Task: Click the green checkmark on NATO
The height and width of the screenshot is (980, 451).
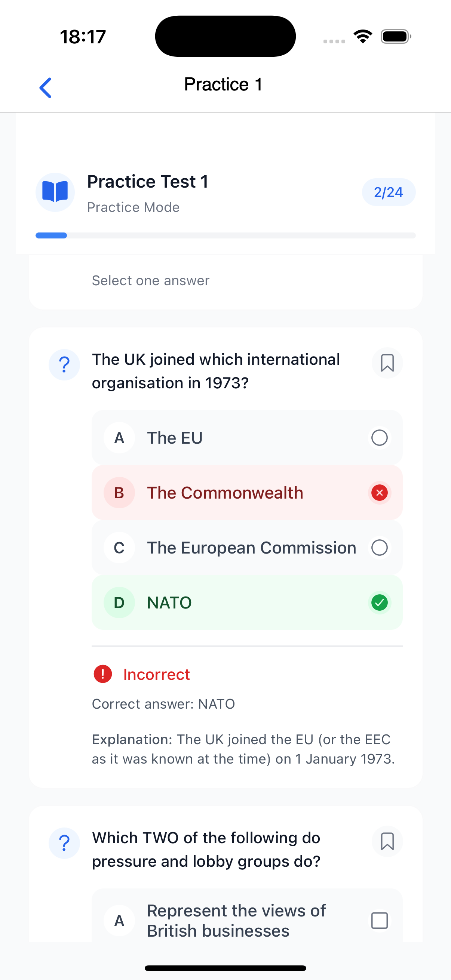Action: 380,603
